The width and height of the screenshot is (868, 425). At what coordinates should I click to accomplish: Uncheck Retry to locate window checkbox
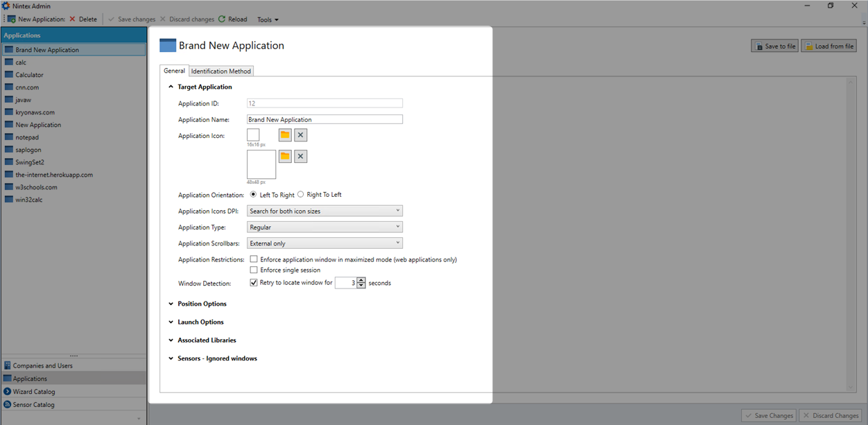pos(254,283)
